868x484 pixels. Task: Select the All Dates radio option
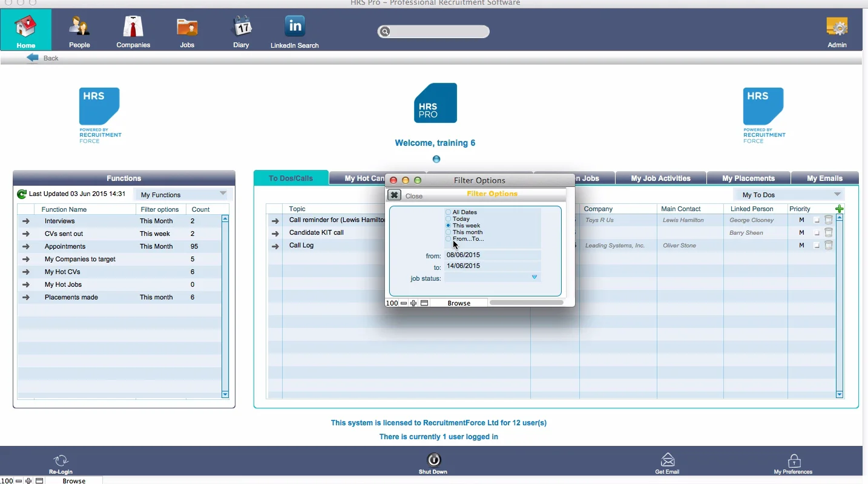[x=449, y=212]
